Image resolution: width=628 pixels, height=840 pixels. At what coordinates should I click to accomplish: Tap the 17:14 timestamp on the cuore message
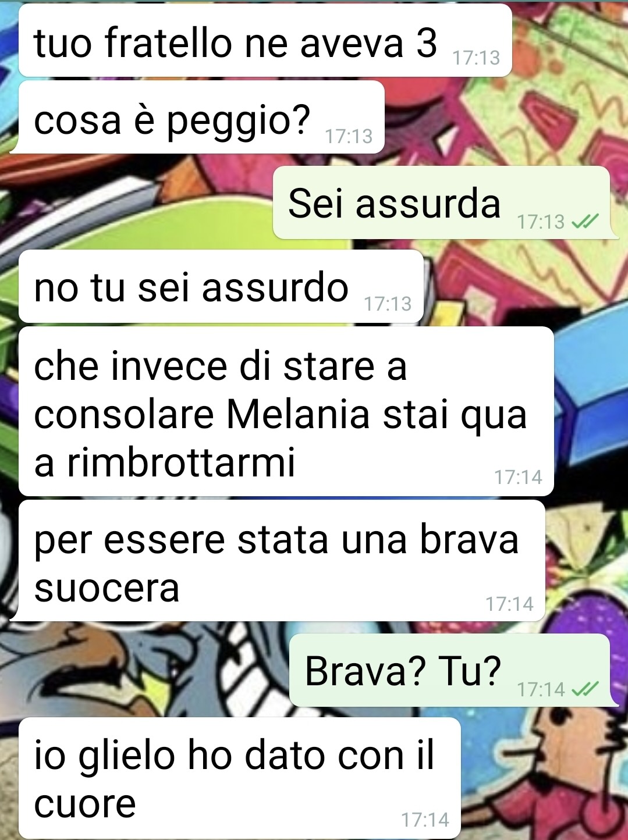click(425, 820)
